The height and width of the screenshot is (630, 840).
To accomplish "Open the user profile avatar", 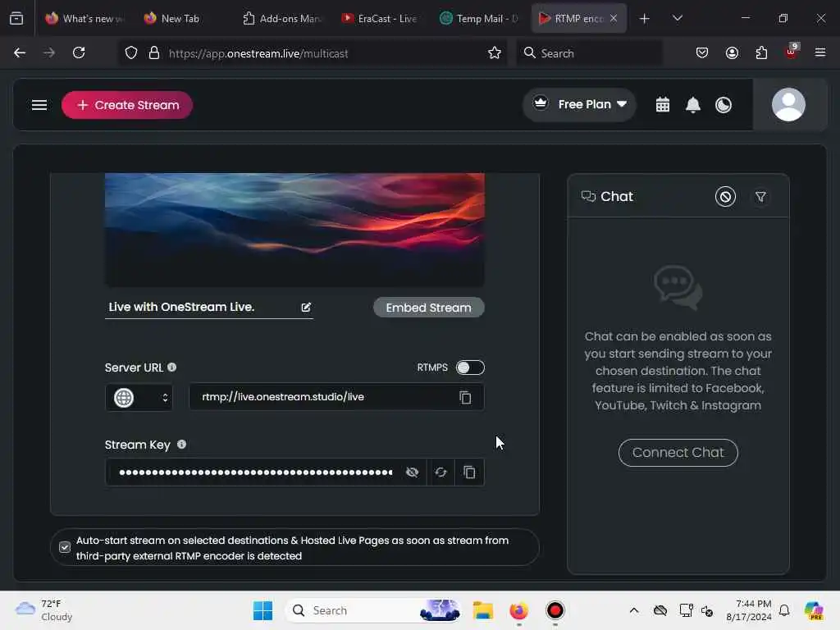I will 788,104.
